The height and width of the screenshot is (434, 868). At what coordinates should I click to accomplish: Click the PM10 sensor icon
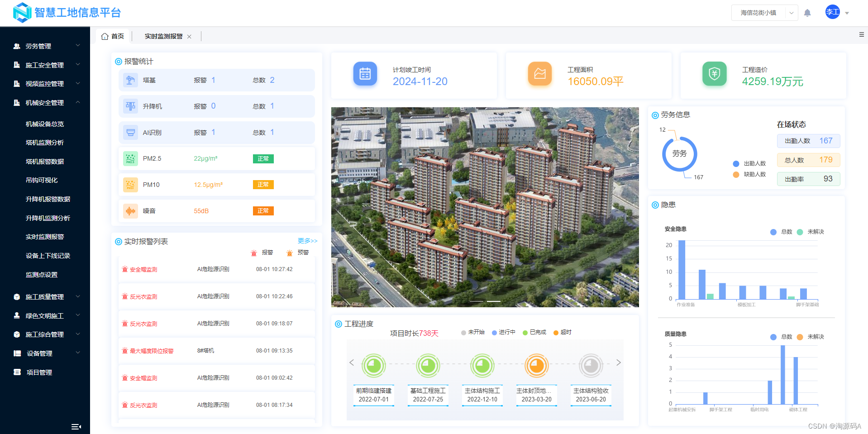[130, 185]
